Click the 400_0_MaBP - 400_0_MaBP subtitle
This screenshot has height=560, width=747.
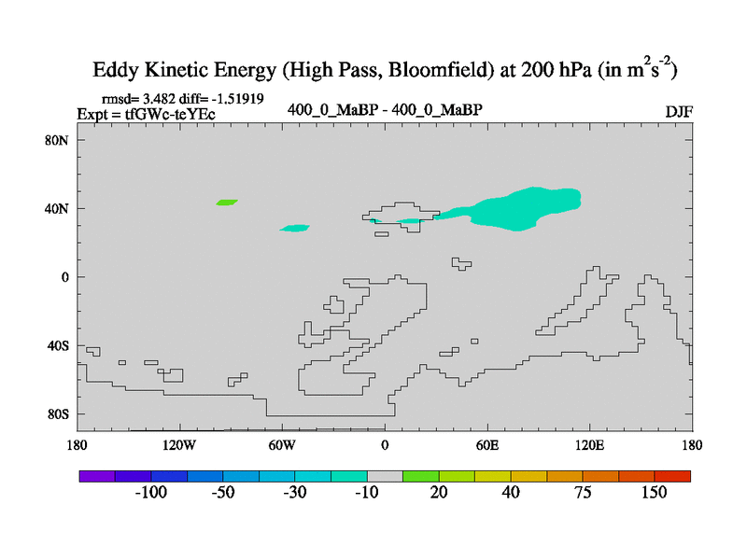coord(385,110)
